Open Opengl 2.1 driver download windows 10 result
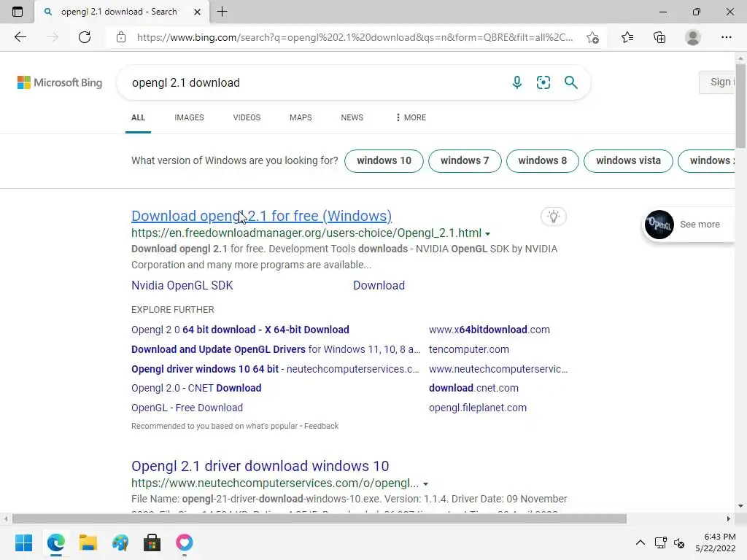This screenshot has width=747, height=560. (260, 466)
